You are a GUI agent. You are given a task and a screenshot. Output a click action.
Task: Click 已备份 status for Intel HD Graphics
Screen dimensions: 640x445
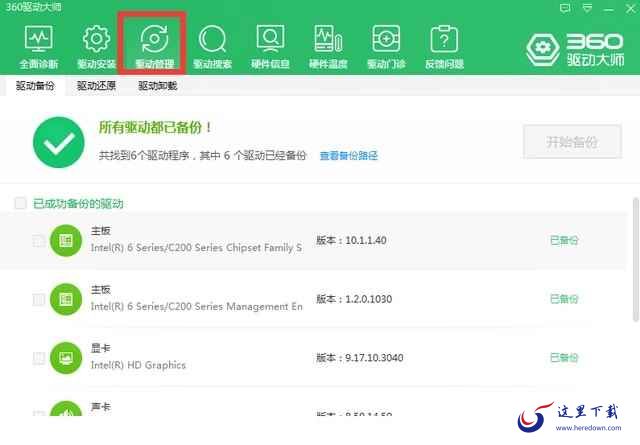click(564, 358)
